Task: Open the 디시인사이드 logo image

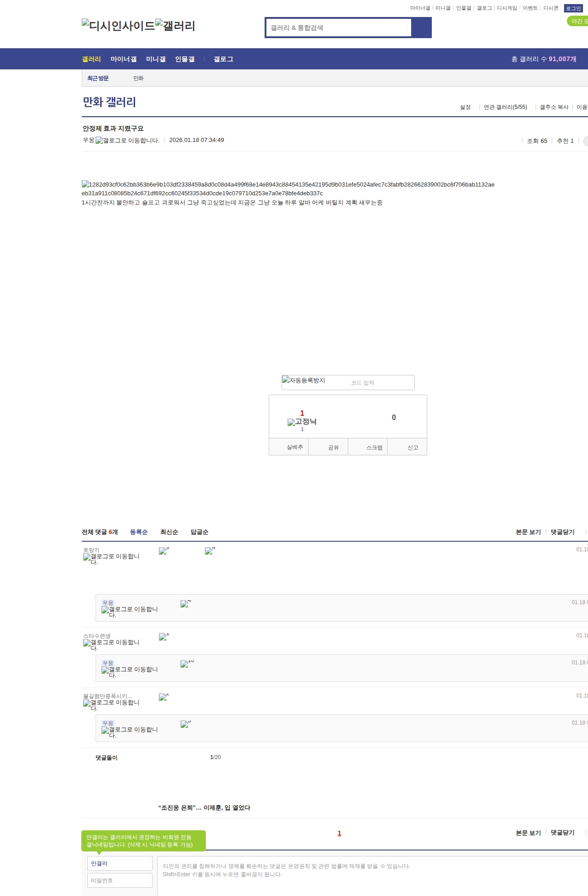Action: [x=119, y=26]
